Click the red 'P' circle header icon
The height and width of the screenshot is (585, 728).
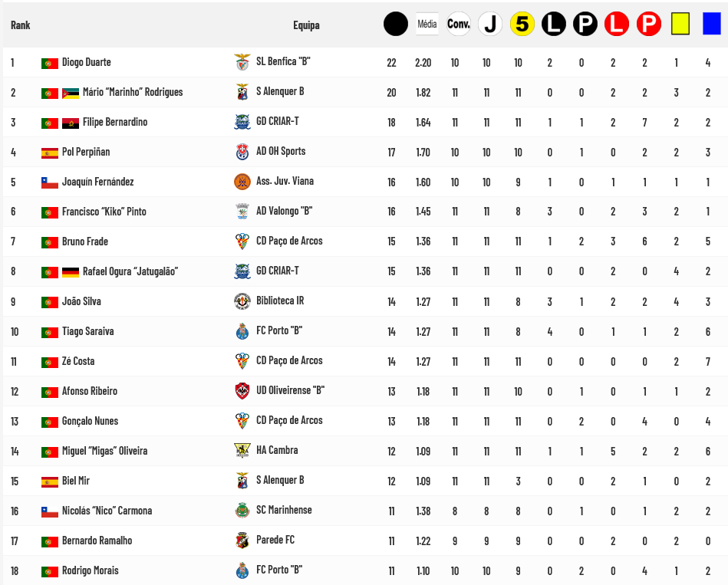[648, 25]
